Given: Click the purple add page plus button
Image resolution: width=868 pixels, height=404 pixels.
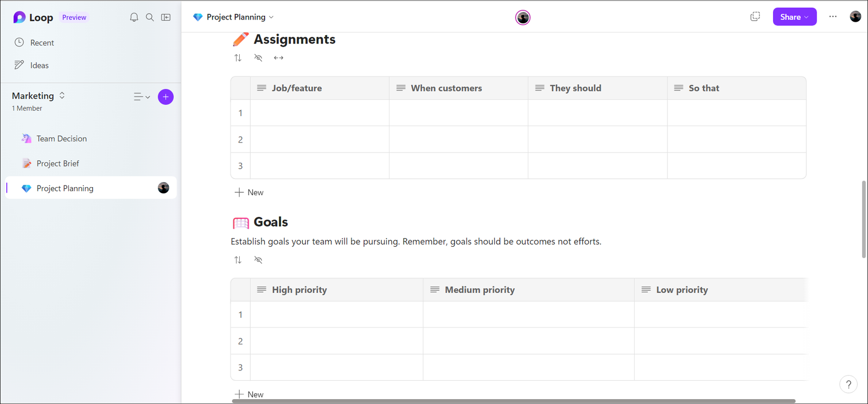Looking at the screenshot, I should point(165,97).
